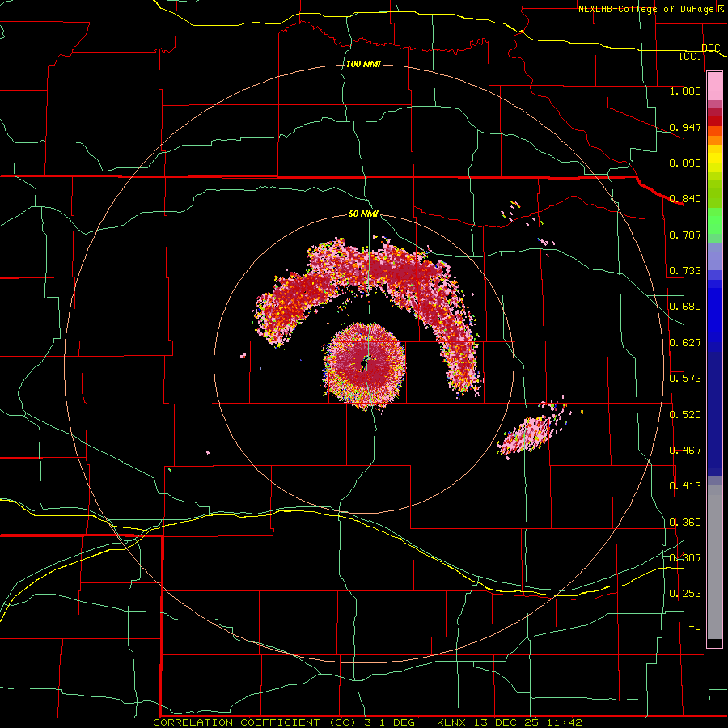Click the DCC label above the color scale

[710, 48]
